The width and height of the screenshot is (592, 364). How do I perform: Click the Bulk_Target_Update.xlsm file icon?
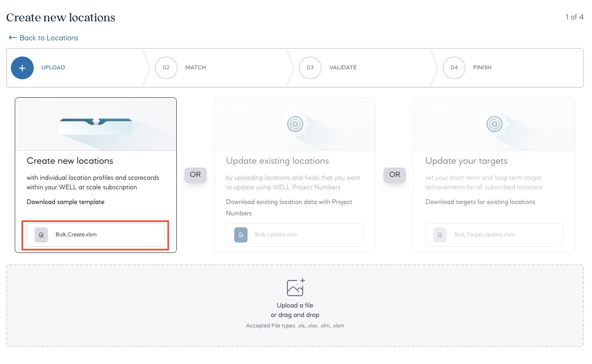(440, 235)
